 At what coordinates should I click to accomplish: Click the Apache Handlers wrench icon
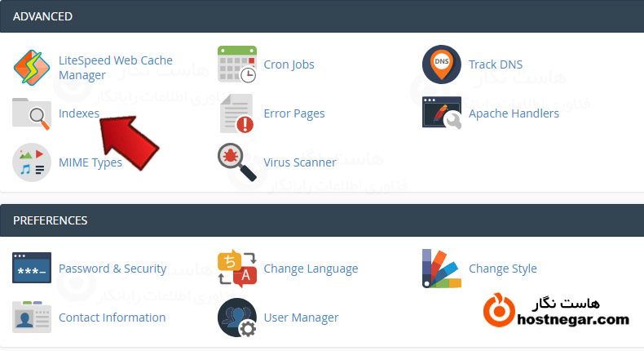[x=442, y=113]
